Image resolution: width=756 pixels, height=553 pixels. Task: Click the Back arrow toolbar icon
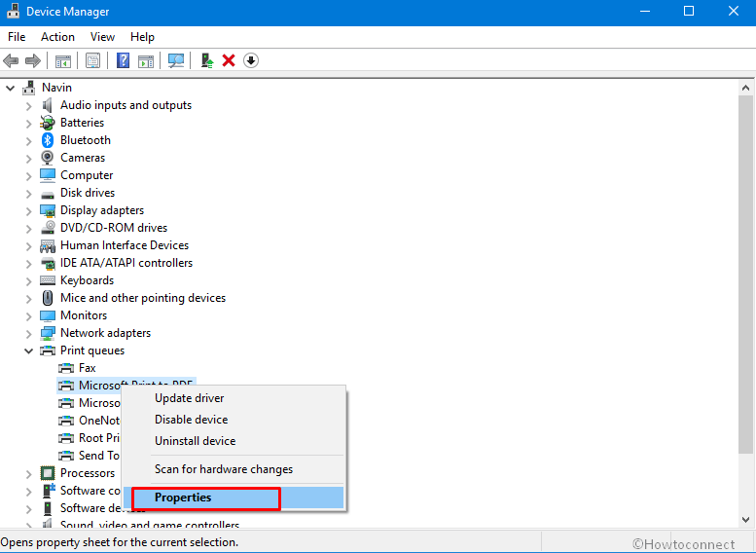coord(11,60)
